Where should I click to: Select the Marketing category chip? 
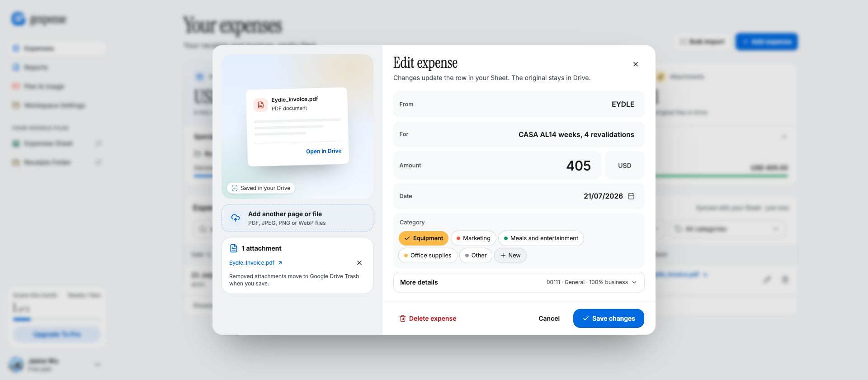473,238
